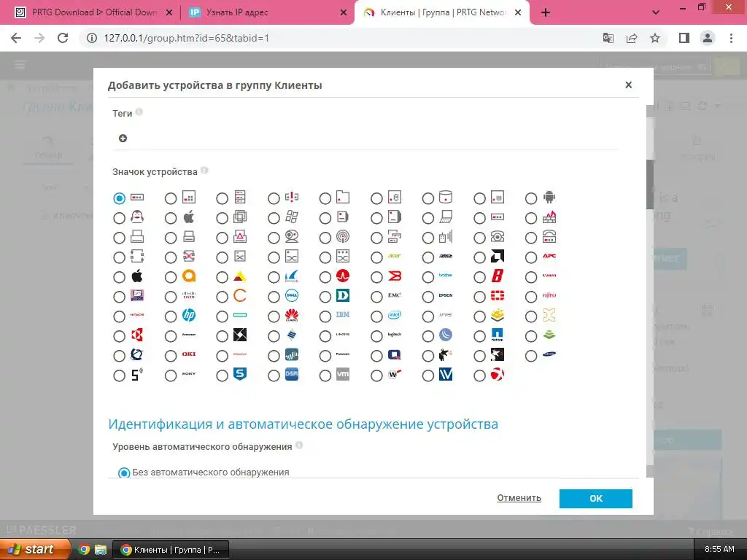The width and height of the screenshot is (747, 560).
Task: Select radio button next to database cylinder icon
Action: click(x=427, y=198)
